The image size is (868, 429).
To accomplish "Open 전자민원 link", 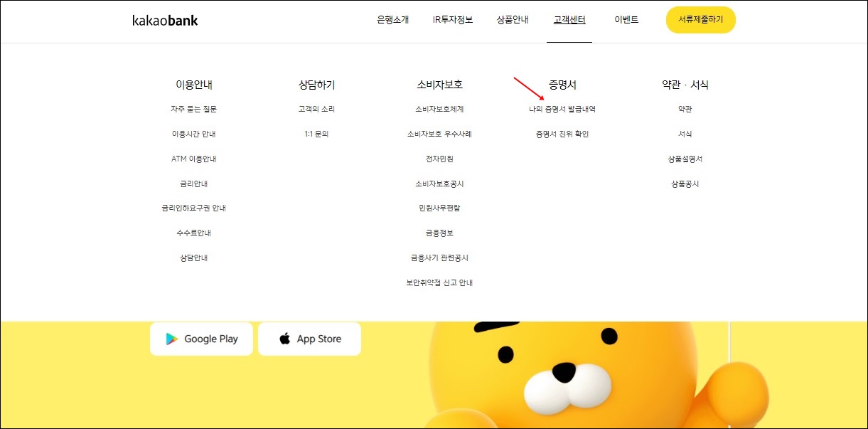I will [x=440, y=159].
